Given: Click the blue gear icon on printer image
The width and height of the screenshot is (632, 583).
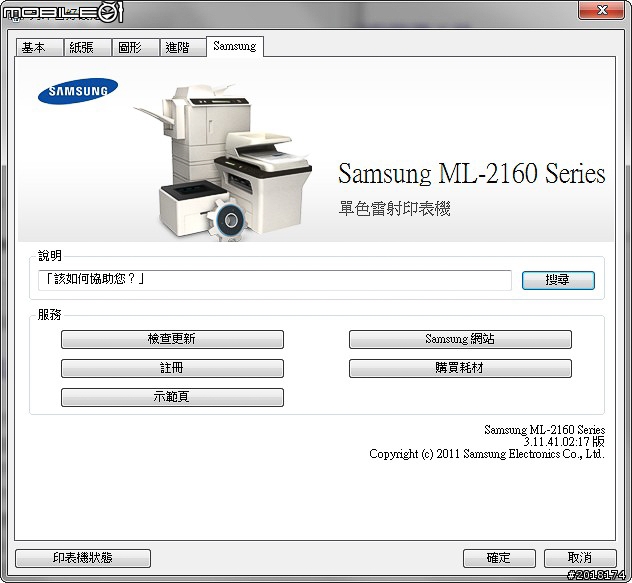Looking at the screenshot, I should [x=230, y=220].
